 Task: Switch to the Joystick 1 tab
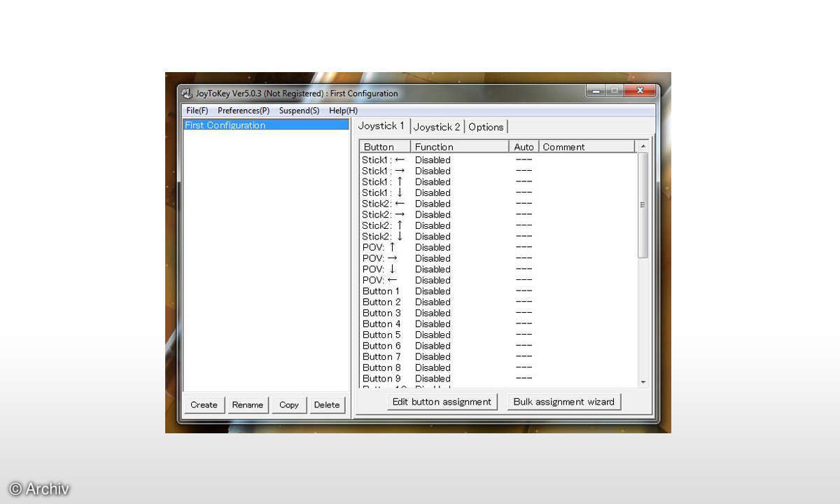(381, 126)
